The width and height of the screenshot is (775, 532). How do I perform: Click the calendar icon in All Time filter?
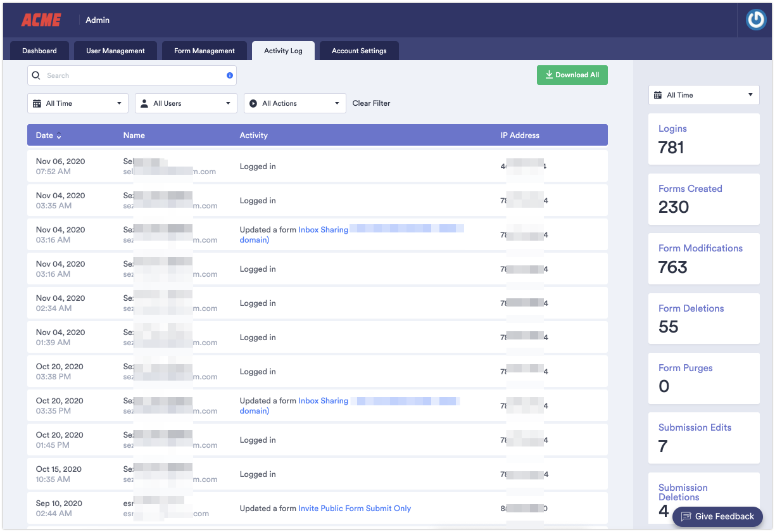pos(37,103)
